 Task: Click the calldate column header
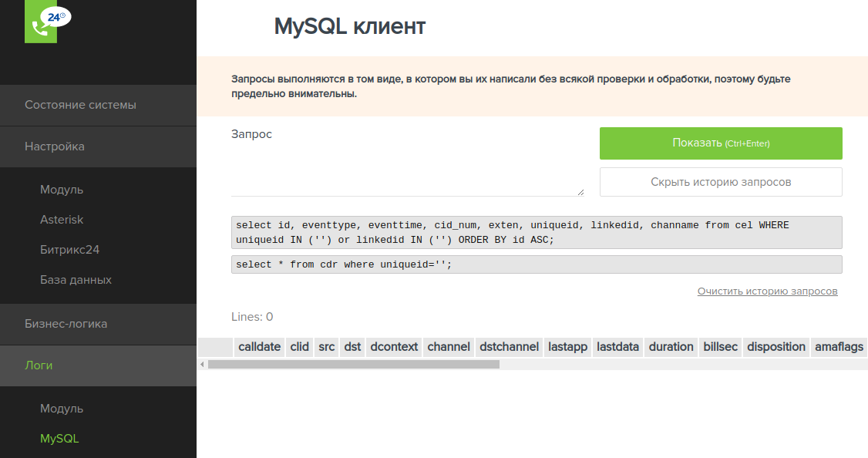pos(259,347)
